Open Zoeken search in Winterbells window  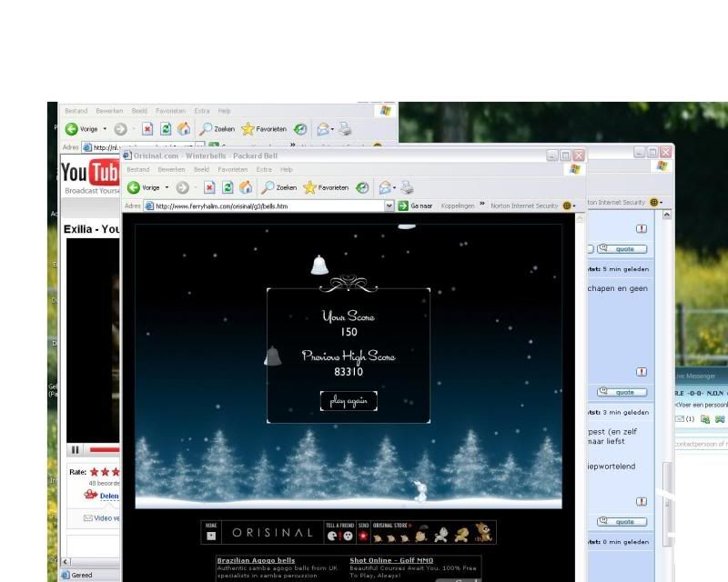point(279,187)
